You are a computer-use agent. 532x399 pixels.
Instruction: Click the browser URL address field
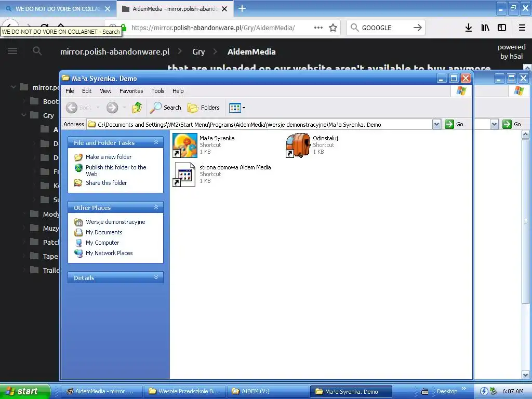coord(213,28)
